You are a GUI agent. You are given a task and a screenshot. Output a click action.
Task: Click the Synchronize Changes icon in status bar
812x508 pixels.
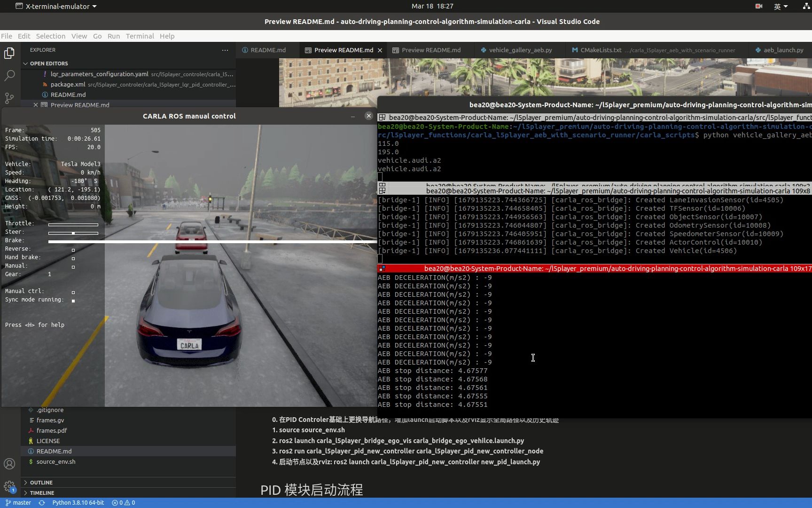point(42,503)
